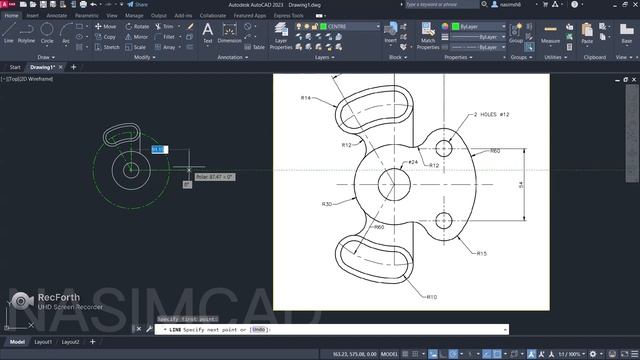The height and width of the screenshot is (360, 640).
Task: Toggle the layer lock icon in layer dropdown
Action: pyautogui.click(x=314, y=27)
